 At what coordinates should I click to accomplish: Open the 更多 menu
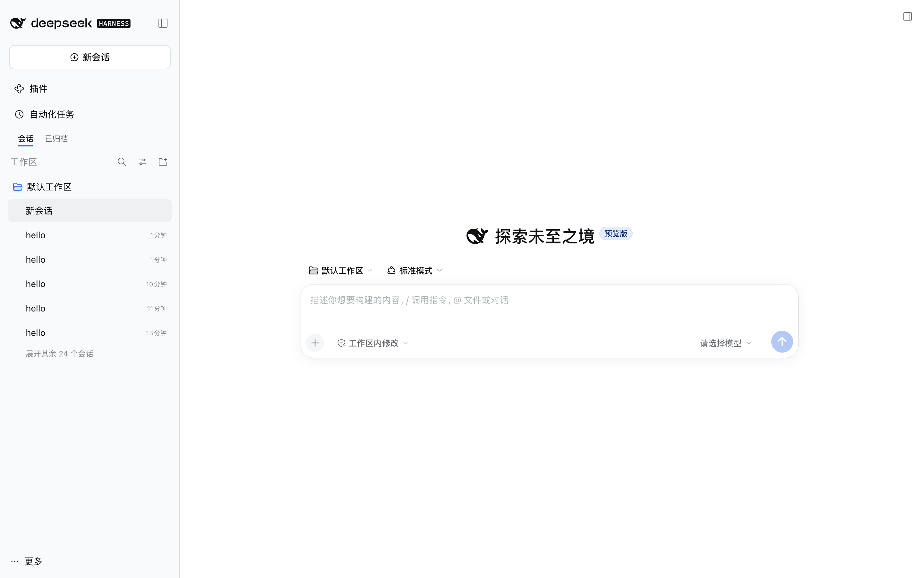[27, 561]
